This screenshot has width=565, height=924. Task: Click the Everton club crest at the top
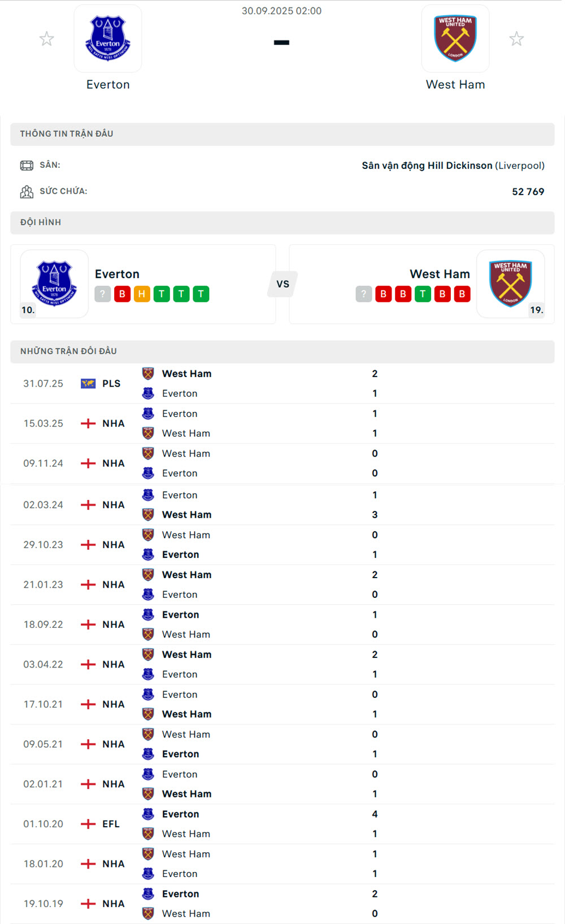pyautogui.click(x=108, y=38)
